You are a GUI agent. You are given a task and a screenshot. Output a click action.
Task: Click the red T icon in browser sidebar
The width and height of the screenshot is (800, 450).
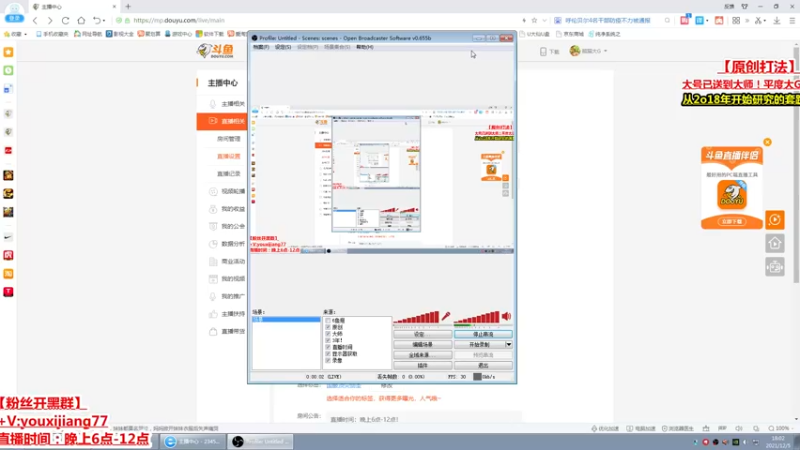(8, 292)
